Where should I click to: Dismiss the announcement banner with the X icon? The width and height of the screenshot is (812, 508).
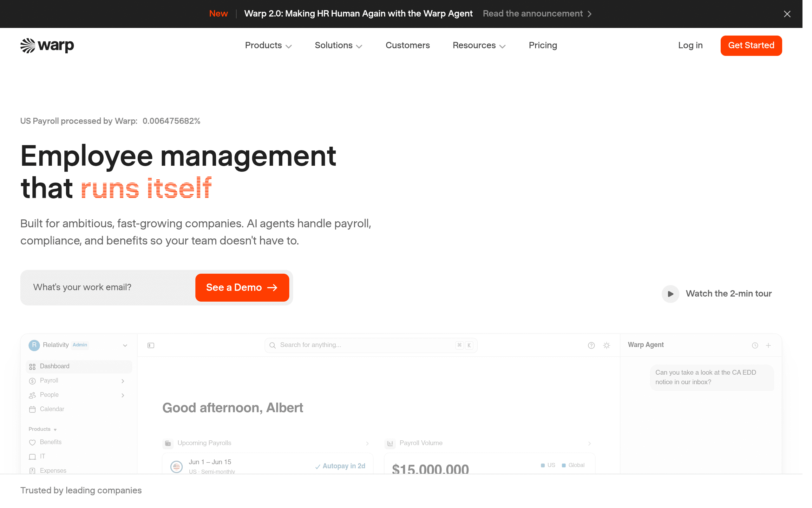787,14
